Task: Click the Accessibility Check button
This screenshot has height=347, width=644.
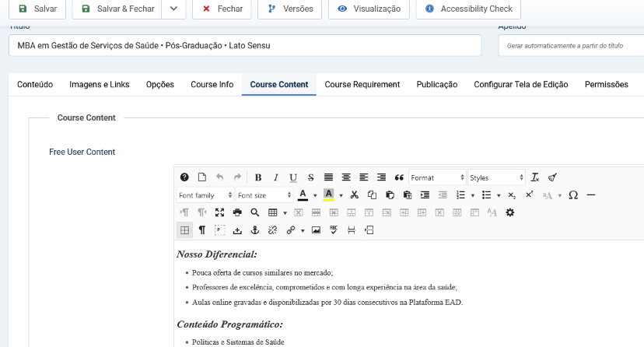Action: (468, 9)
